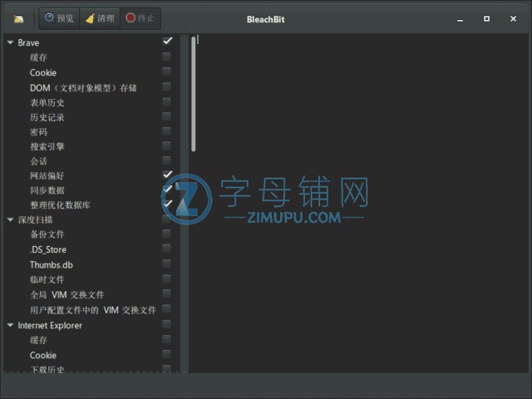Click the Preview (预览) magnifier button

(x=59, y=18)
